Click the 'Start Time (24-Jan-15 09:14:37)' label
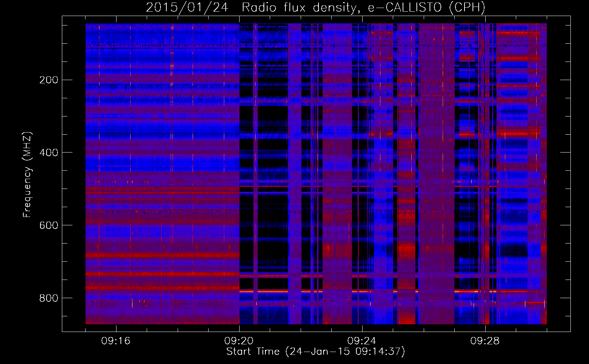Screen dimensions: 589x364 pyautogui.click(x=316, y=352)
